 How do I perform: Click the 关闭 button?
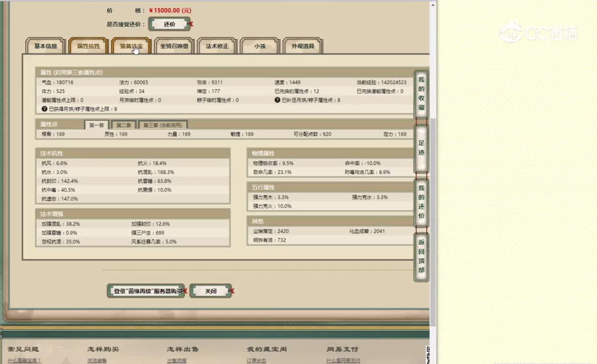pyautogui.click(x=210, y=291)
